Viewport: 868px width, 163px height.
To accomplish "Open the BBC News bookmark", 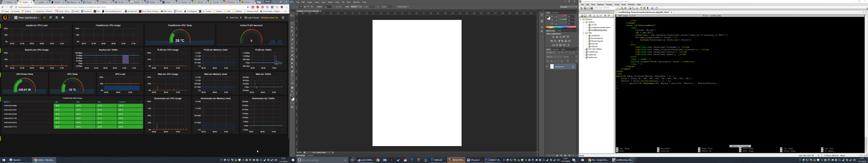I will coord(167,11).
